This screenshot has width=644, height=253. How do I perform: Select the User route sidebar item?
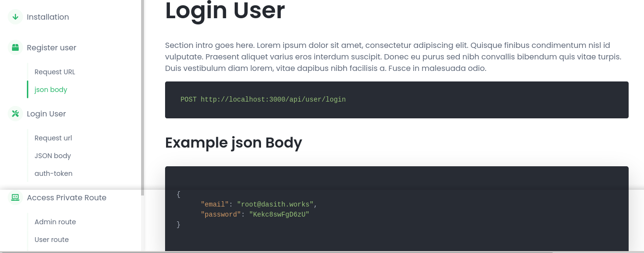[52, 240]
